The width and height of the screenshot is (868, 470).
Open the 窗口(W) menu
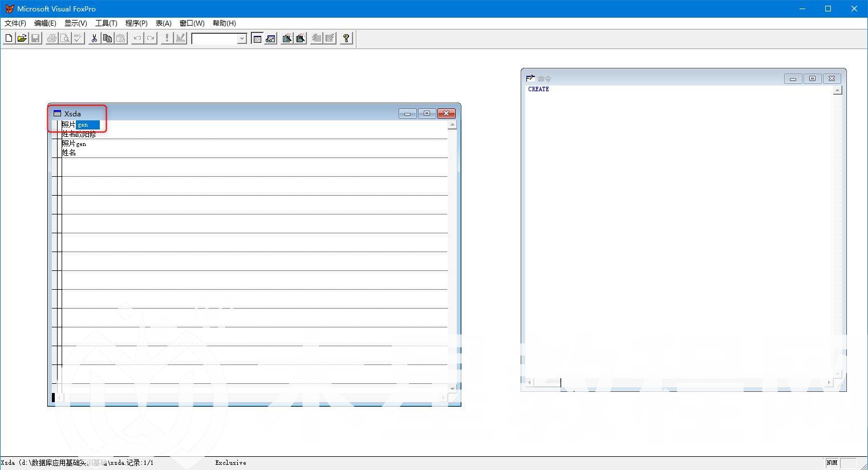pyautogui.click(x=192, y=23)
